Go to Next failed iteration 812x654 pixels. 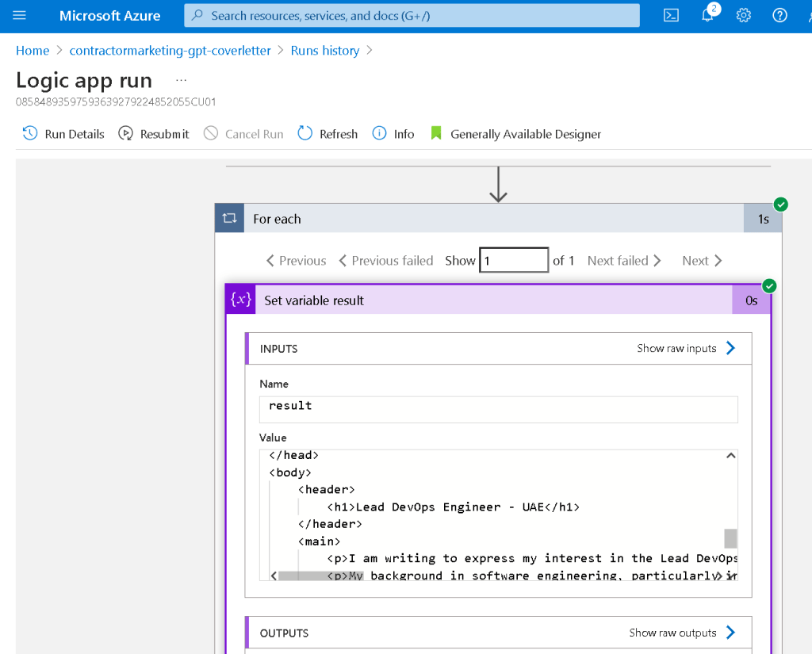pyautogui.click(x=624, y=261)
